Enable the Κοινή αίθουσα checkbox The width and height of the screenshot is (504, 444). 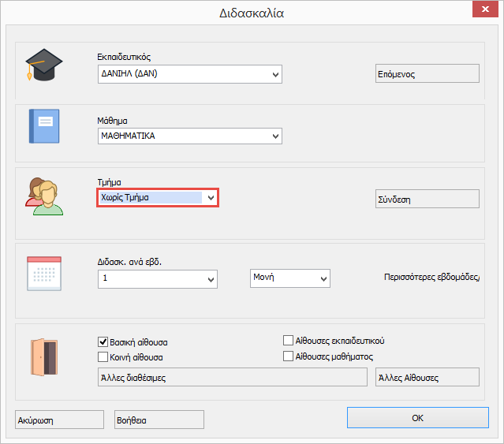(x=103, y=356)
